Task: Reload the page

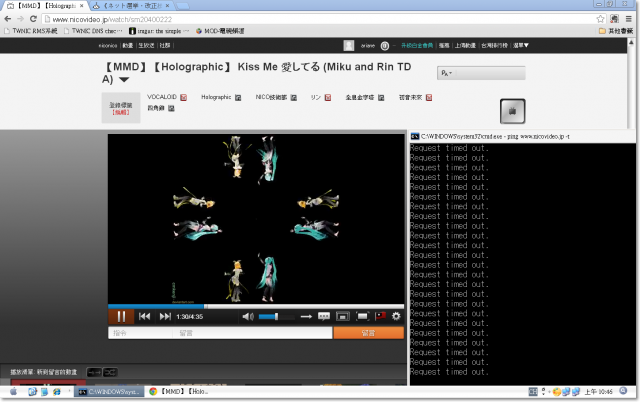Action: pyautogui.click(x=33, y=19)
